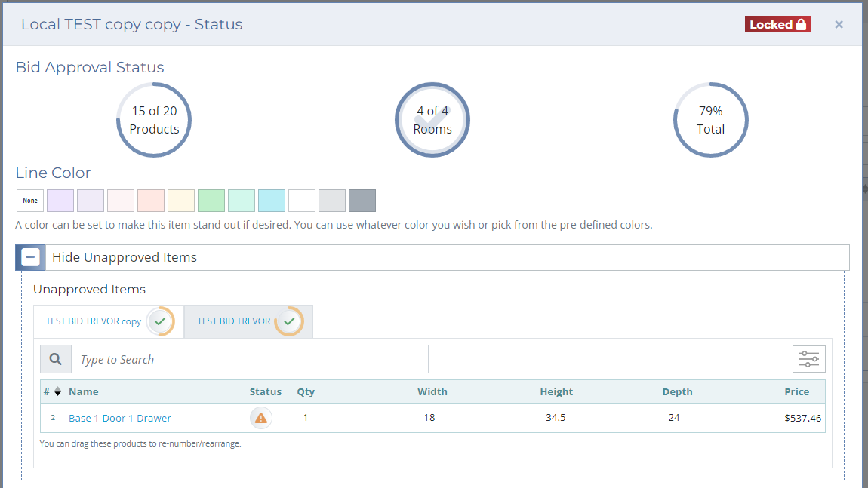Sort by the # column arrows
Viewport: 868px width, 488px height.
click(x=57, y=391)
